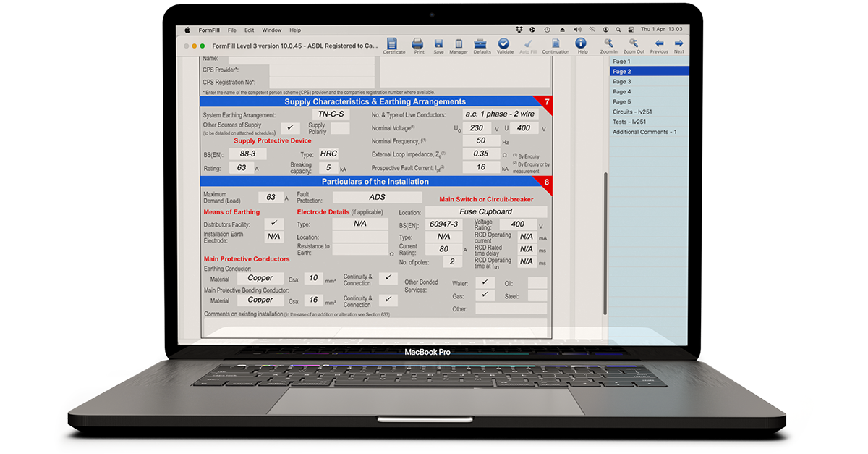Expand the 400 V nominal voltage dropdown

[x=523, y=127]
